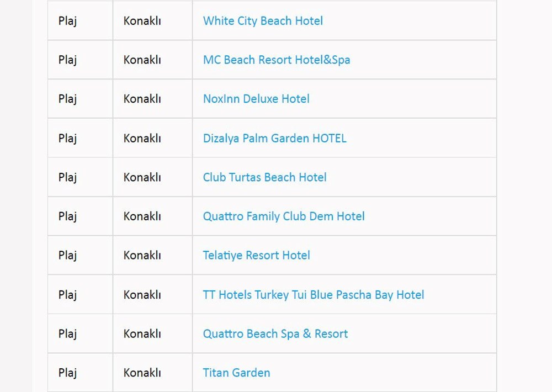Open the Titan Garden link
This screenshot has height=392, width=552.
tap(236, 373)
